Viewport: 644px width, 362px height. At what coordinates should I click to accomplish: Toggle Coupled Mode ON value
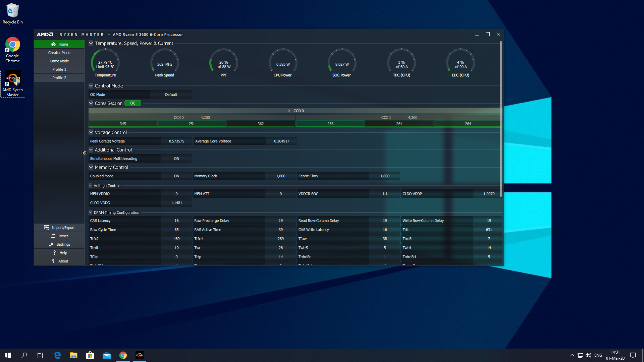click(x=176, y=176)
